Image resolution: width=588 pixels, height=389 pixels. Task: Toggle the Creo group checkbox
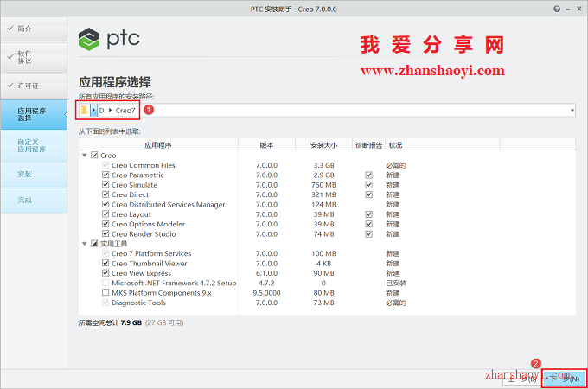tap(94, 155)
